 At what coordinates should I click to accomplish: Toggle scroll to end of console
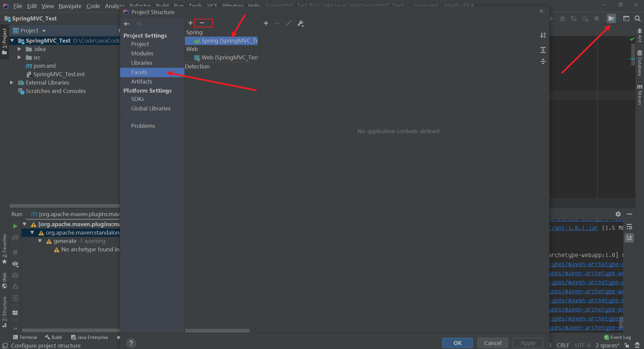(629, 238)
